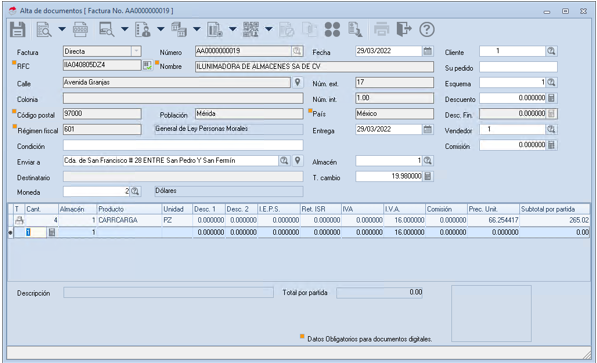This screenshot has height=363, width=597.
Task: Click the Unidad column header
Action: pos(177,209)
